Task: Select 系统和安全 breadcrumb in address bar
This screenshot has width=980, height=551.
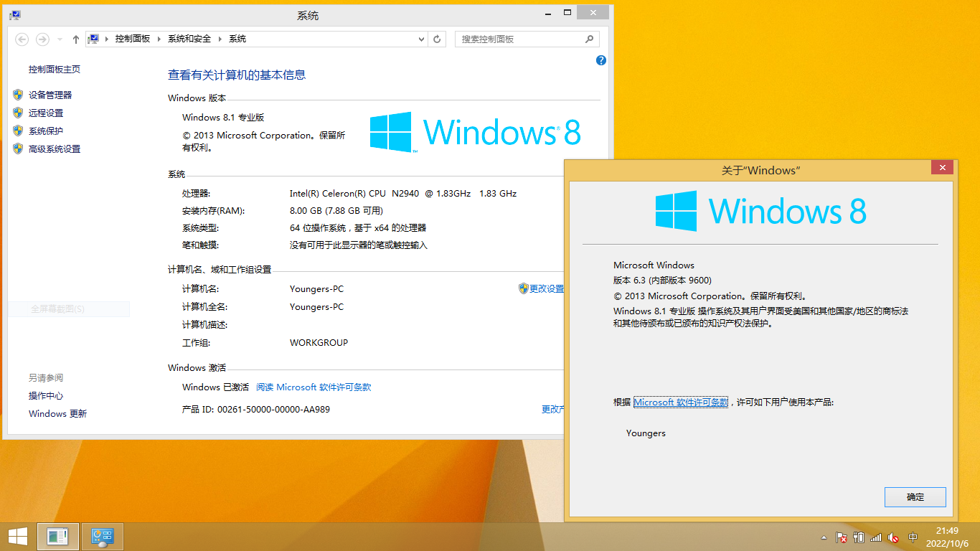Action: click(189, 39)
